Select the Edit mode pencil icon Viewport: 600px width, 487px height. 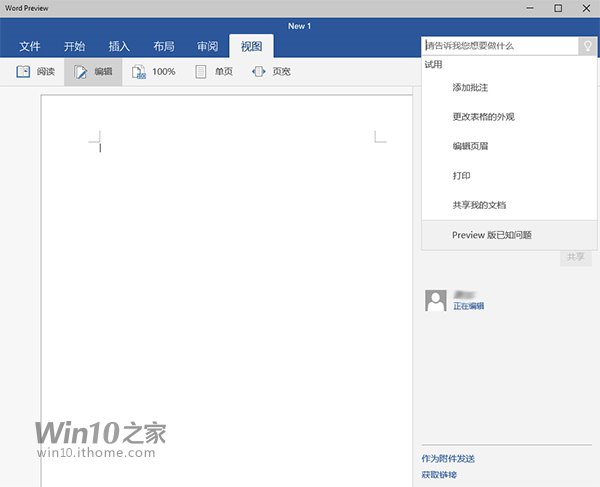tap(80, 72)
